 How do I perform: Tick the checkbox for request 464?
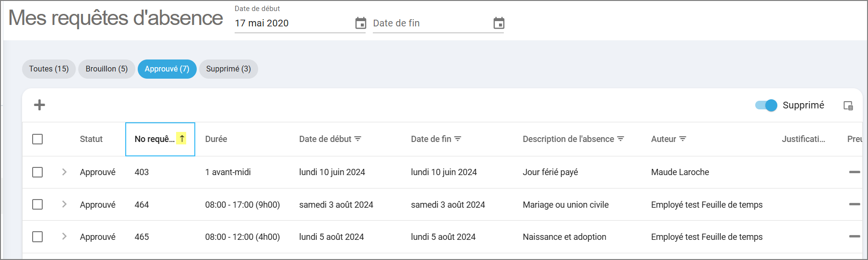(x=37, y=204)
